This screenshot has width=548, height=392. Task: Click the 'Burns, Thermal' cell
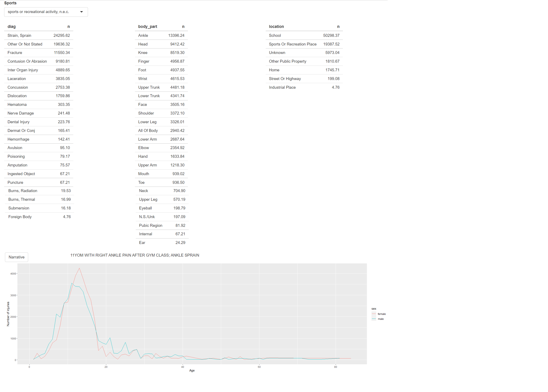[x=22, y=199]
